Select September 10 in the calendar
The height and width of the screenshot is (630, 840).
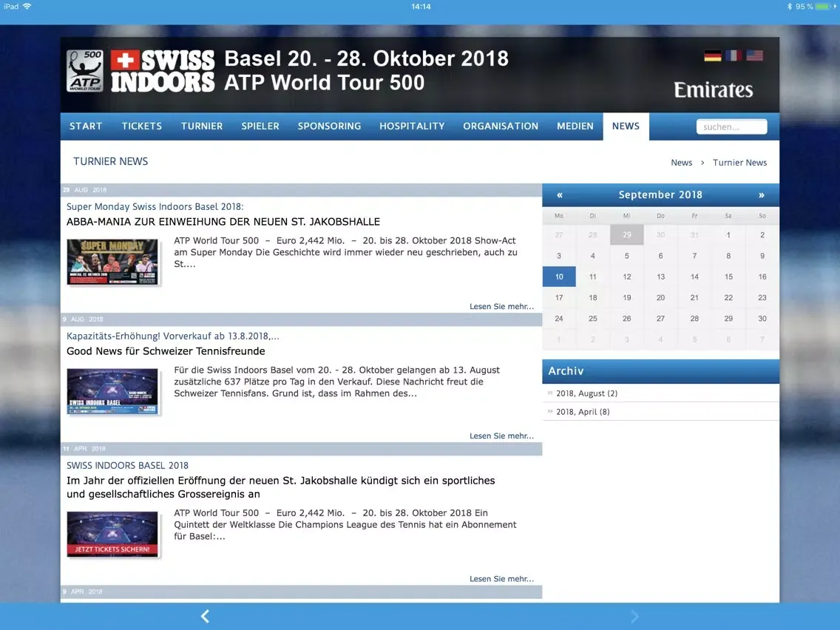pos(559,277)
